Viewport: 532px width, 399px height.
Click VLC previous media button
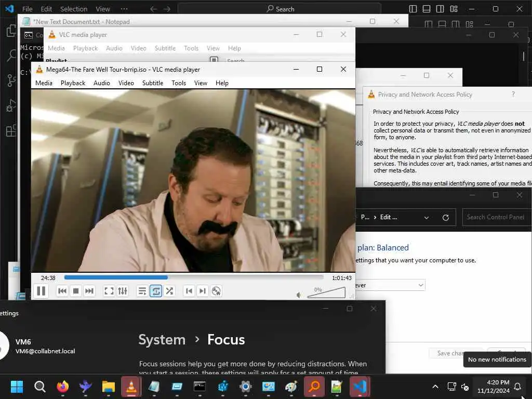(62, 291)
